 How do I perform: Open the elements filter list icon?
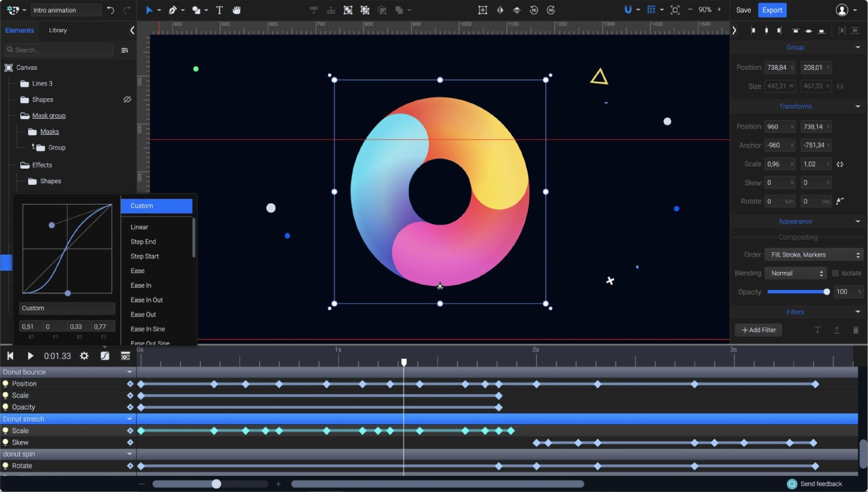click(125, 50)
